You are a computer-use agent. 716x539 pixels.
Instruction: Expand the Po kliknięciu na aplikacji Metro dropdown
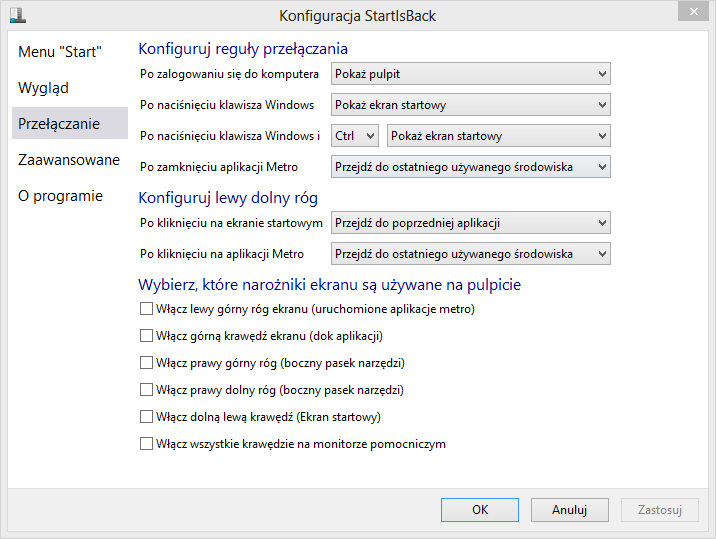coord(470,254)
